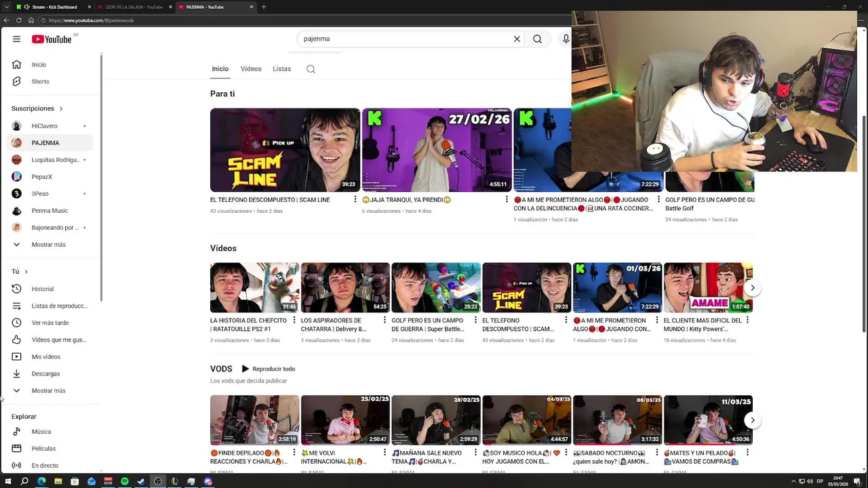Click the browser home icon
This screenshot has height=488, width=868.
(x=31, y=20)
